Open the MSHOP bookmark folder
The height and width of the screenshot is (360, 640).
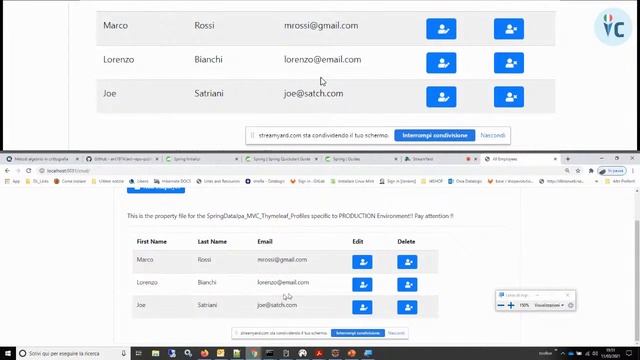tap(432, 181)
